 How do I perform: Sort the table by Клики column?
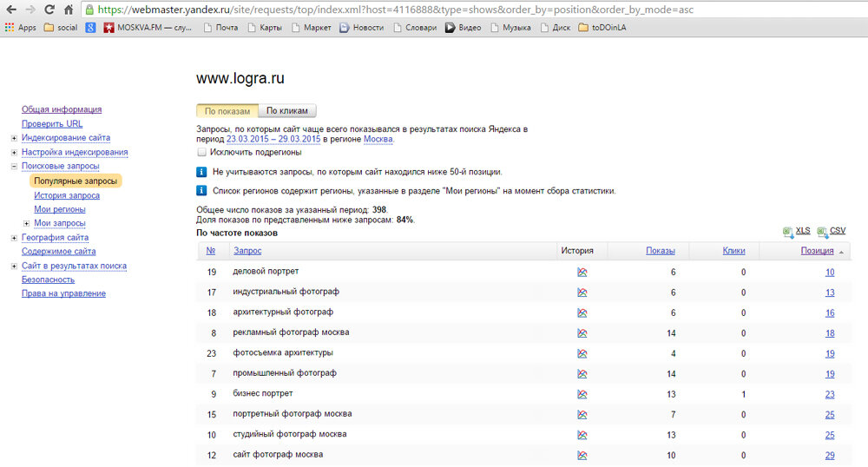click(733, 251)
